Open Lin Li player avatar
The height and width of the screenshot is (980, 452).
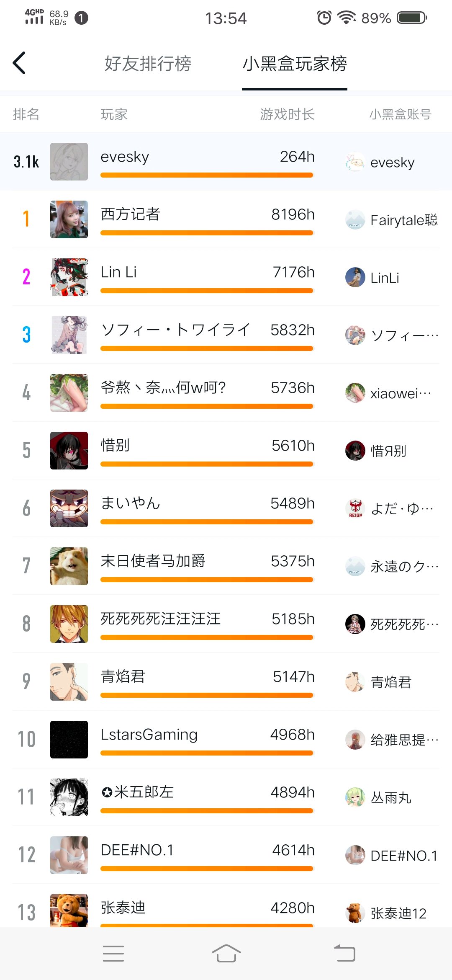[x=69, y=277]
